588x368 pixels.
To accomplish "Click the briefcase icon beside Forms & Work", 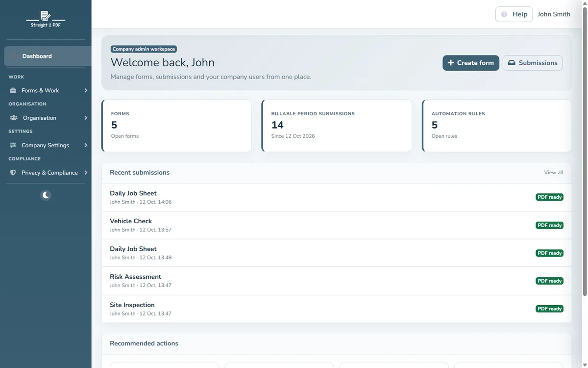I will pos(13,90).
